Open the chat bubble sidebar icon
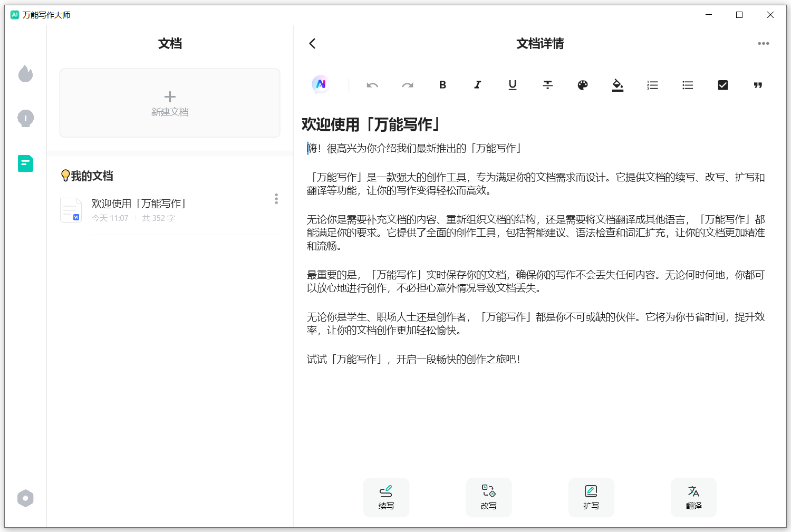 tap(25, 118)
